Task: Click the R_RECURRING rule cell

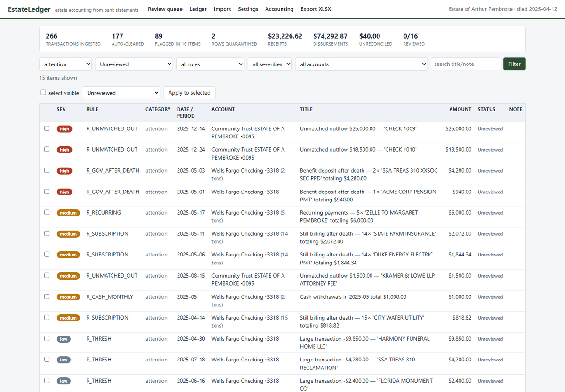Action: (x=104, y=213)
